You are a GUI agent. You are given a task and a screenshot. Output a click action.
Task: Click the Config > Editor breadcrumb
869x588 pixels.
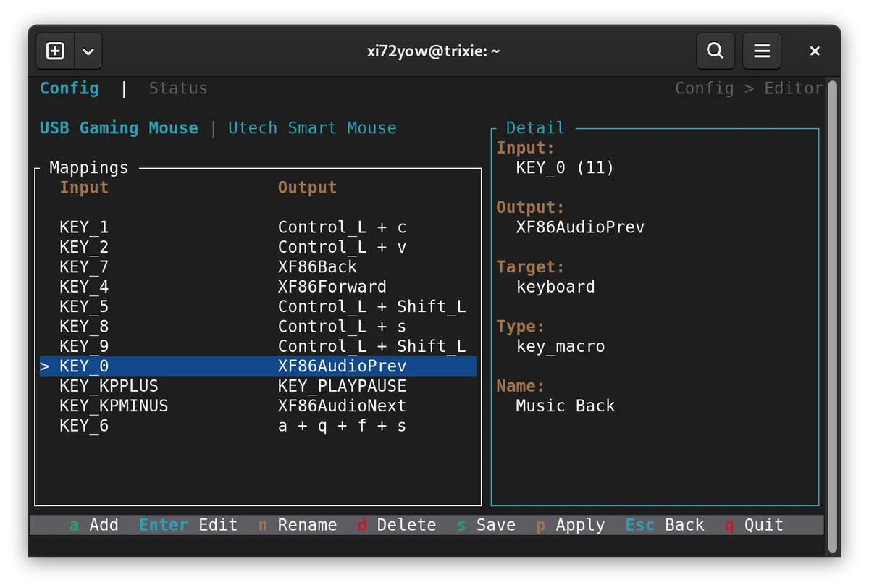point(749,88)
